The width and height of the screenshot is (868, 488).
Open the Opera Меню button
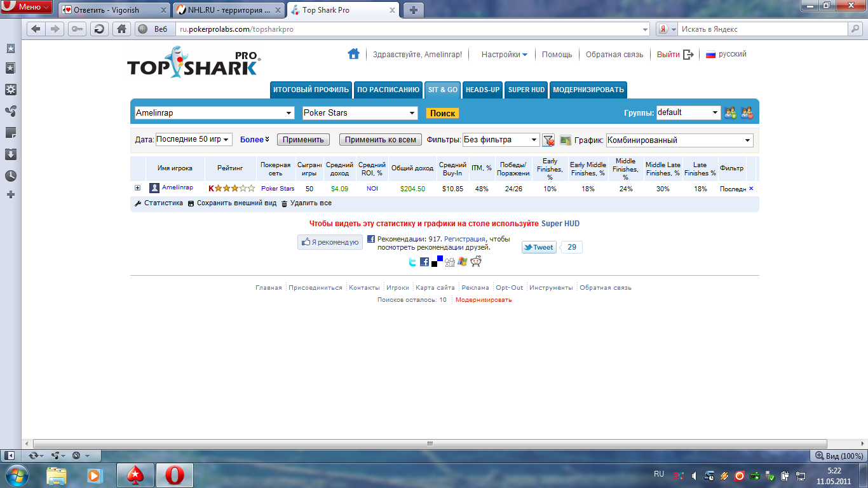click(26, 7)
